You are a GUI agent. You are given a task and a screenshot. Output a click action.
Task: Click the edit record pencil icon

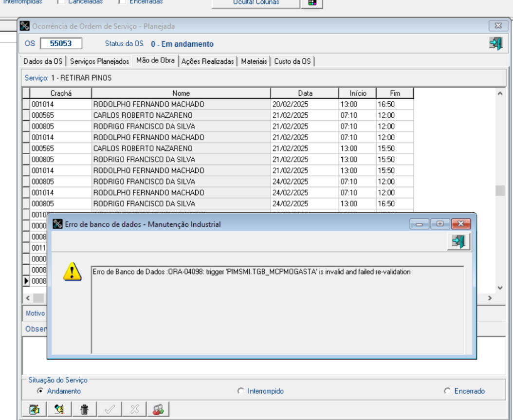click(x=59, y=409)
